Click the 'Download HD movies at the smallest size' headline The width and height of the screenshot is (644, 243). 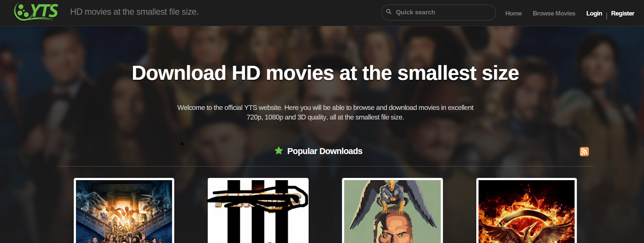point(325,73)
